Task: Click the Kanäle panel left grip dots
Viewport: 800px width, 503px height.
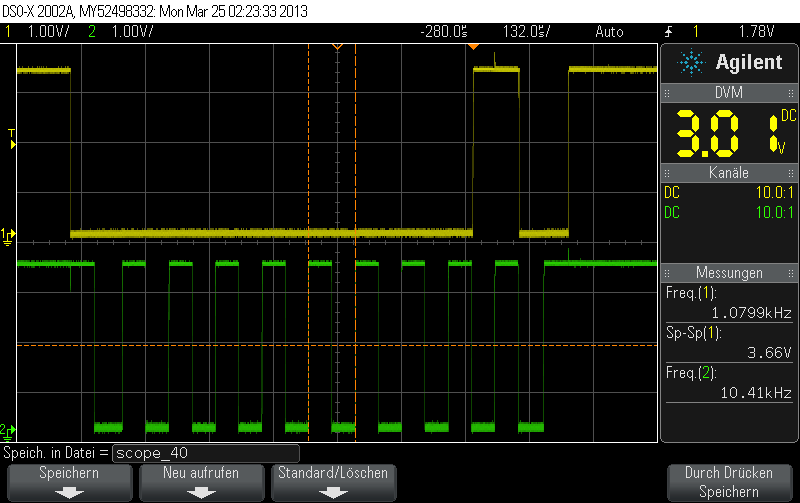Action: pos(667,173)
